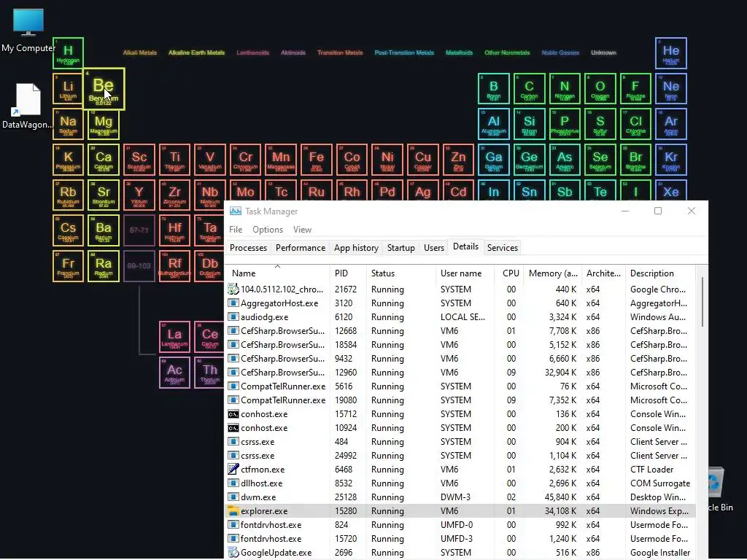This screenshot has width=747, height=560.
Task: Pick the Sodium element tile
Action: point(68,124)
